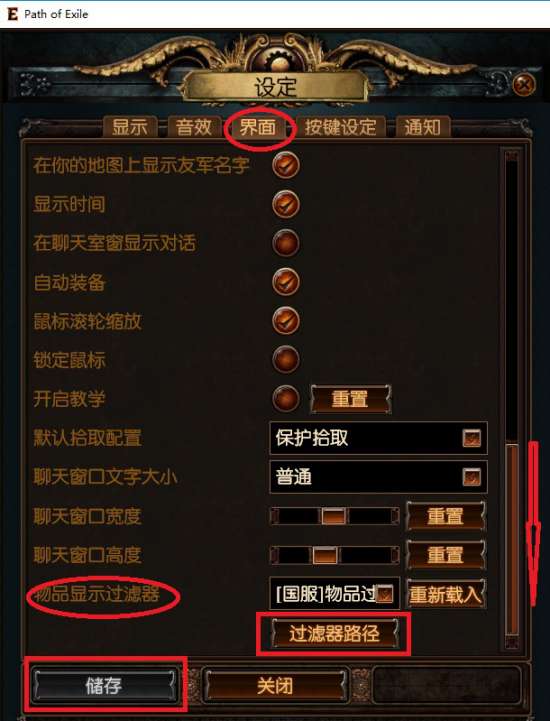Open the 按键设定 tab

pyautogui.click(x=340, y=127)
